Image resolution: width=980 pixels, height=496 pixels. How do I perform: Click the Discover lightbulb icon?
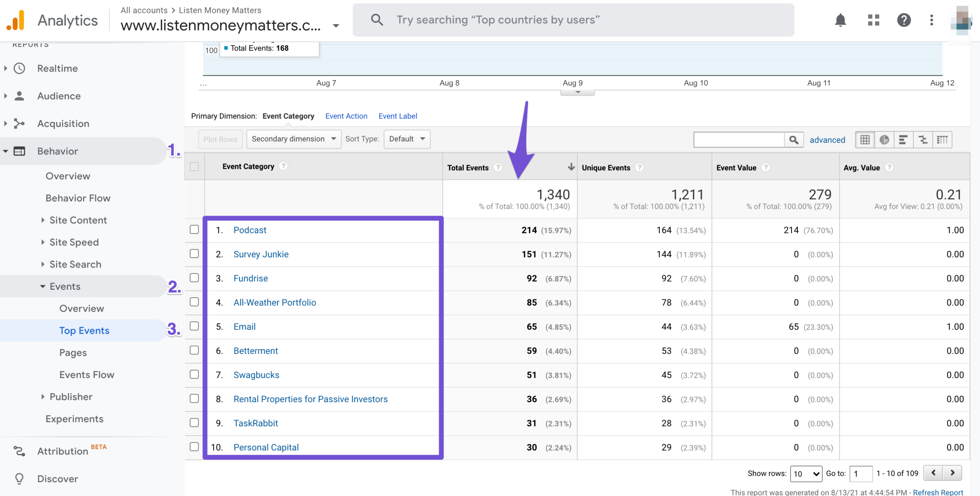19,479
